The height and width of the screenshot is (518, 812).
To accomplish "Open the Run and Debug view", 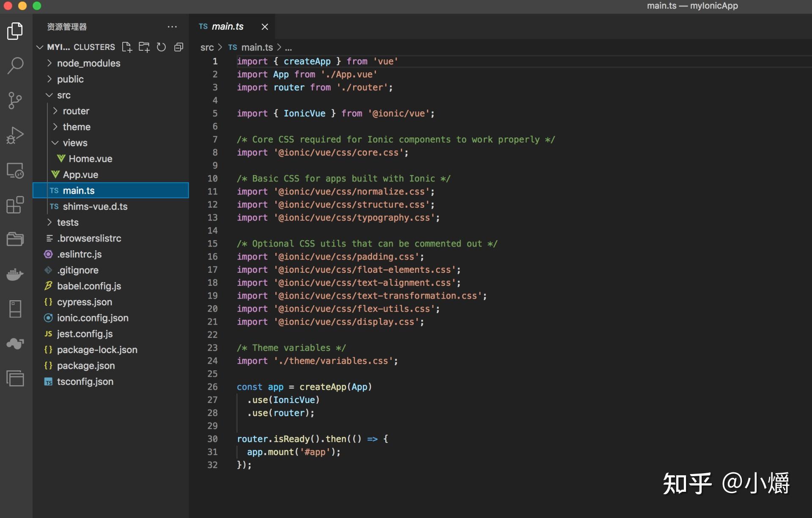I will pyautogui.click(x=15, y=135).
